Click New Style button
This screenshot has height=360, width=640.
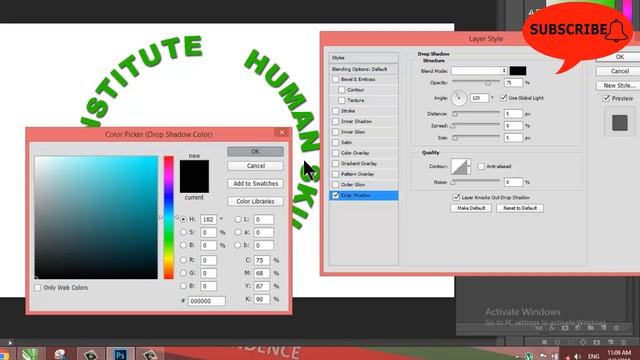pyautogui.click(x=619, y=85)
